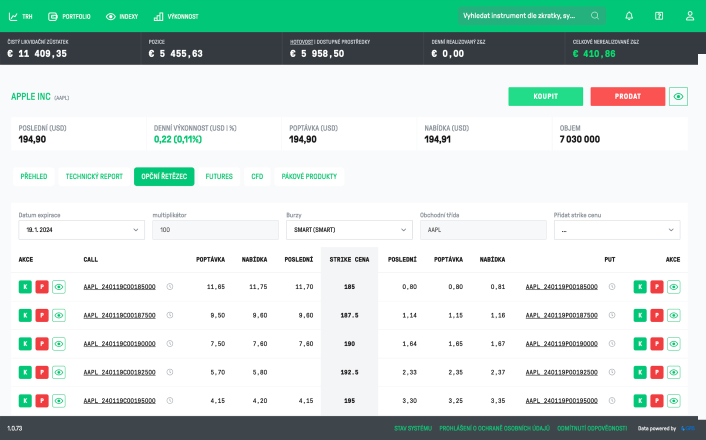
Task: Watch call at strike 195
Action: click(x=59, y=400)
